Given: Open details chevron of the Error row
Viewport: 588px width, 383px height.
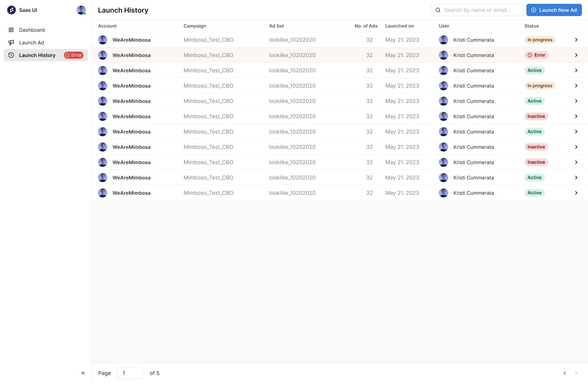Looking at the screenshot, I should coord(576,55).
